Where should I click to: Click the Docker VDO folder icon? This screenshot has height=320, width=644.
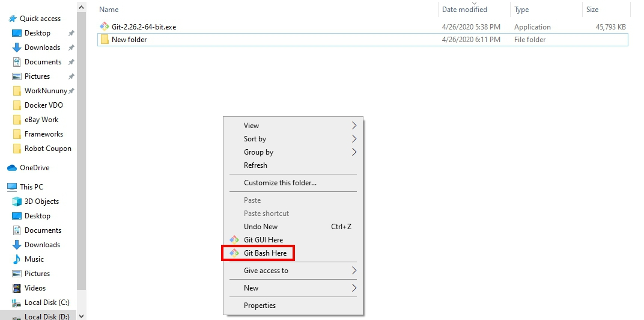click(17, 105)
